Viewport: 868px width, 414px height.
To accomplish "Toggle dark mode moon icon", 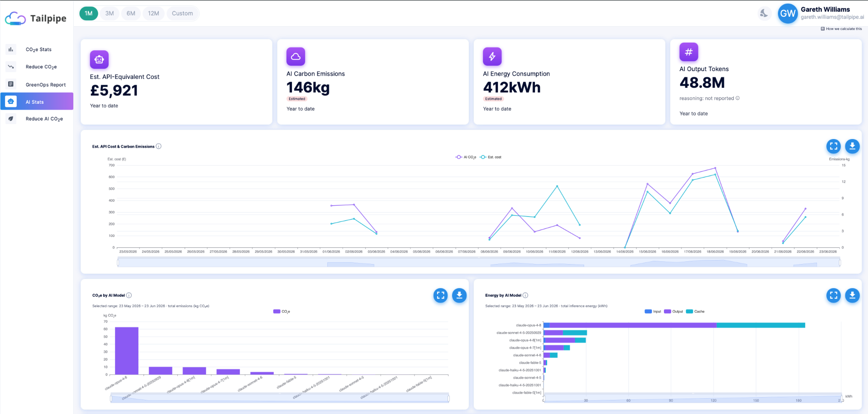I will pyautogui.click(x=764, y=13).
